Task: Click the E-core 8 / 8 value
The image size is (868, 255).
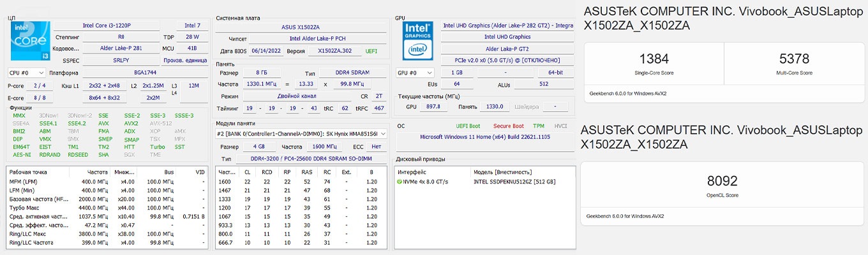Action: click(x=39, y=98)
